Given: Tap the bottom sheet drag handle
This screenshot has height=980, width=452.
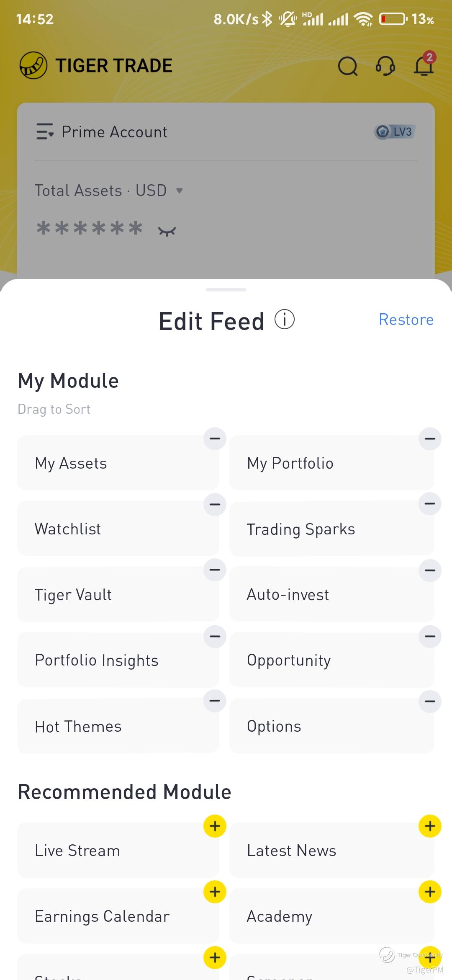Looking at the screenshot, I should pos(226,290).
